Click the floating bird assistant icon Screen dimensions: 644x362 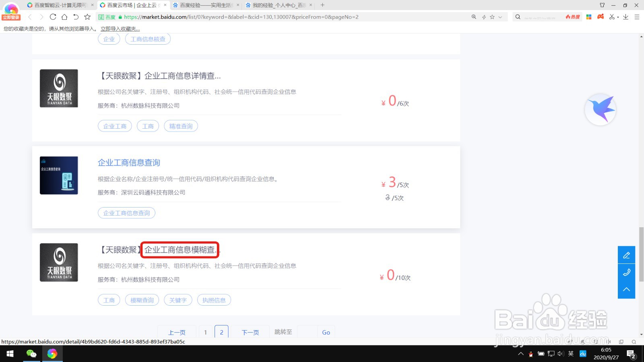[600, 109]
